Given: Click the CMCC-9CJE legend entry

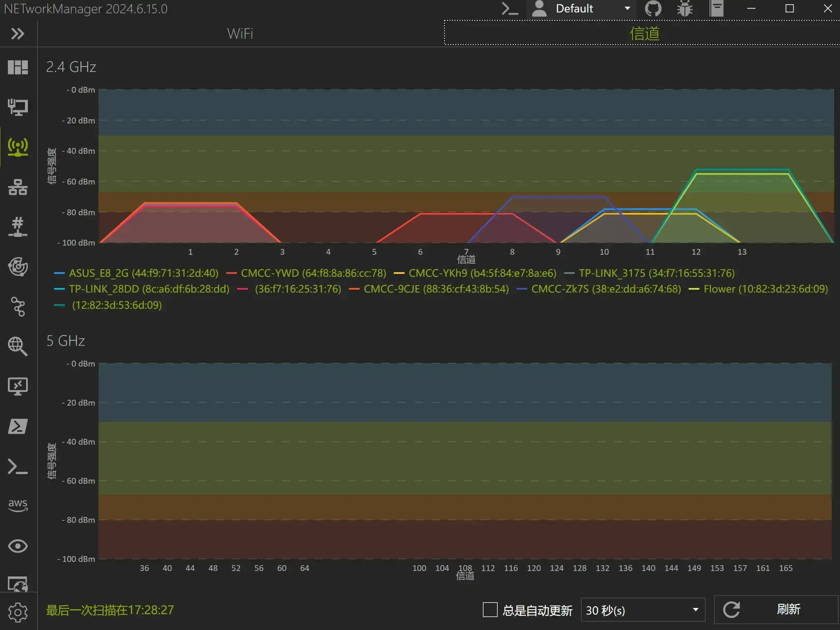Looking at the screenshot, I should coord(429,289).
